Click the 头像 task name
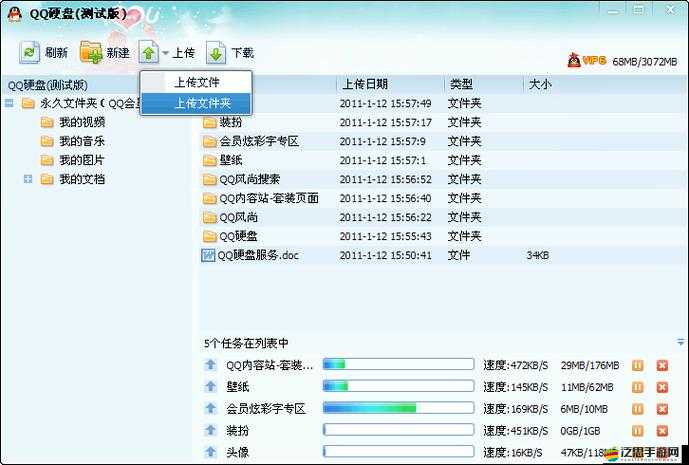 click(237, 452)
